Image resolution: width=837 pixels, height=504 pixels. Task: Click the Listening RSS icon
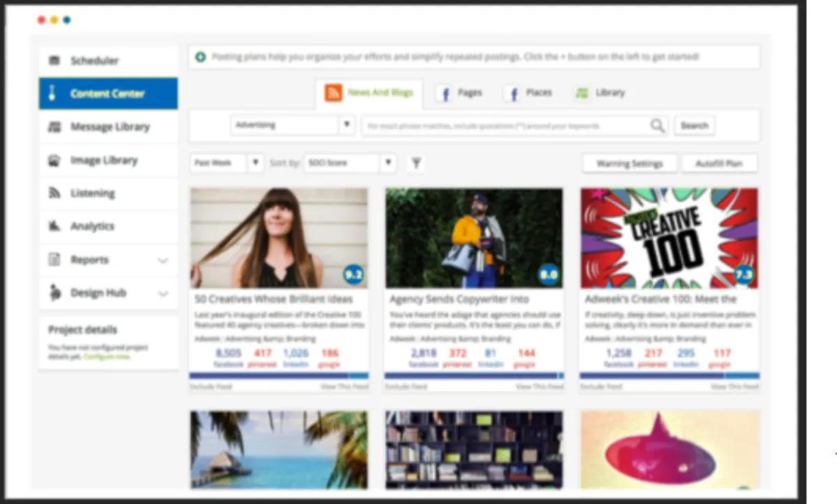[x=54, y=193]
